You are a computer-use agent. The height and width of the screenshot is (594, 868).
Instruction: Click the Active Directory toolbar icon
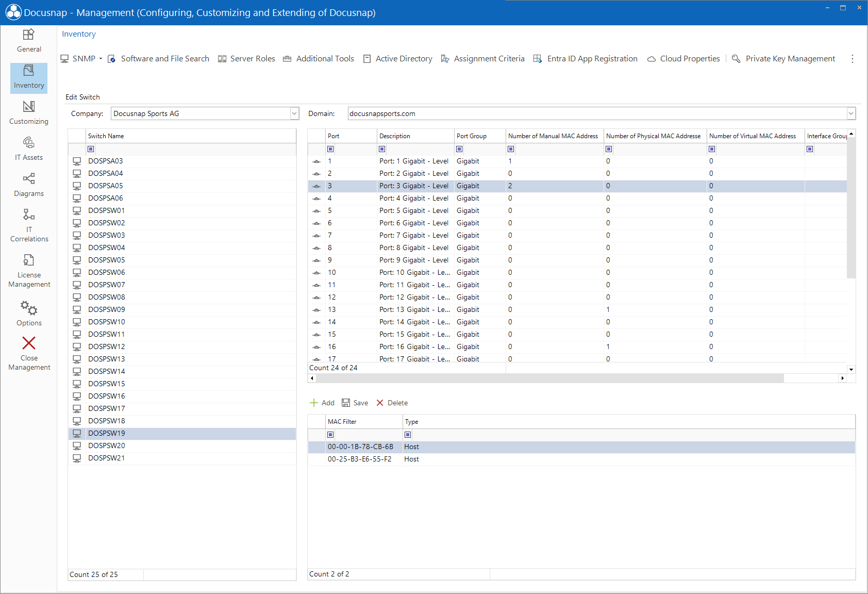(367, 59)
